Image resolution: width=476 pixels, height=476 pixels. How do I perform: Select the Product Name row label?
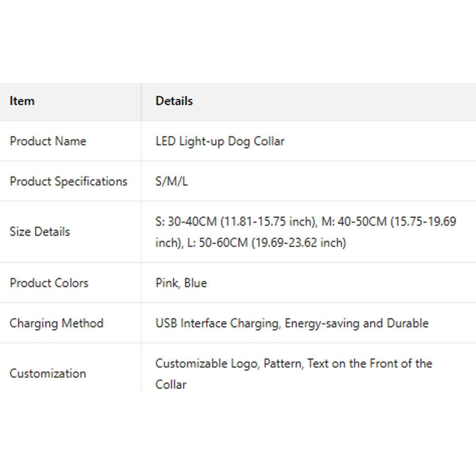click(x=48, y=141)
